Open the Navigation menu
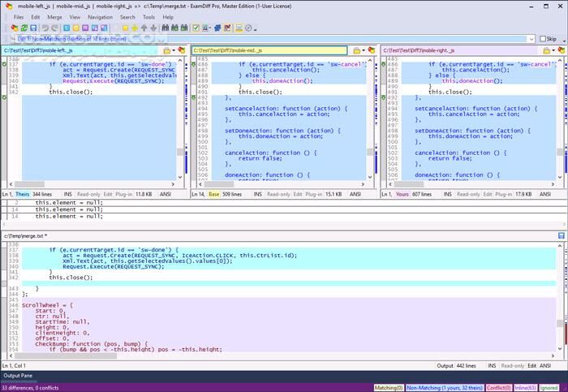This screenshot has height=392, width=568. pyautogui.click(x=101, y=16)
